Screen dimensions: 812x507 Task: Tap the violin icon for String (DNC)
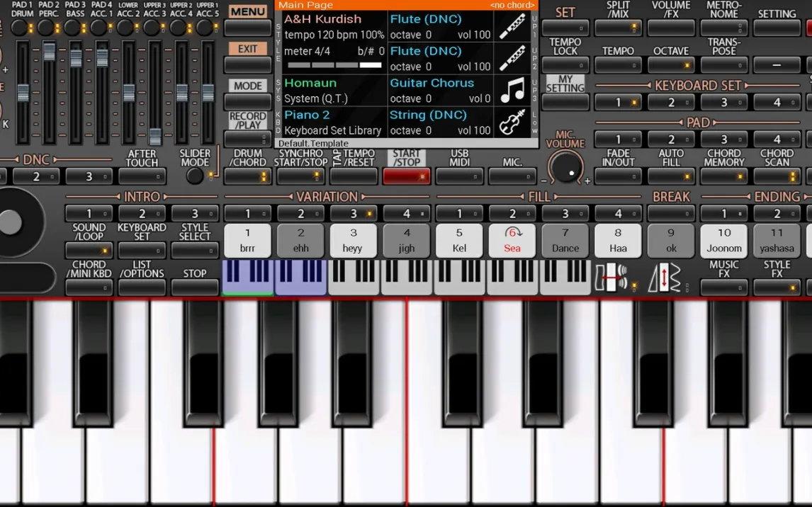[512, 123]
